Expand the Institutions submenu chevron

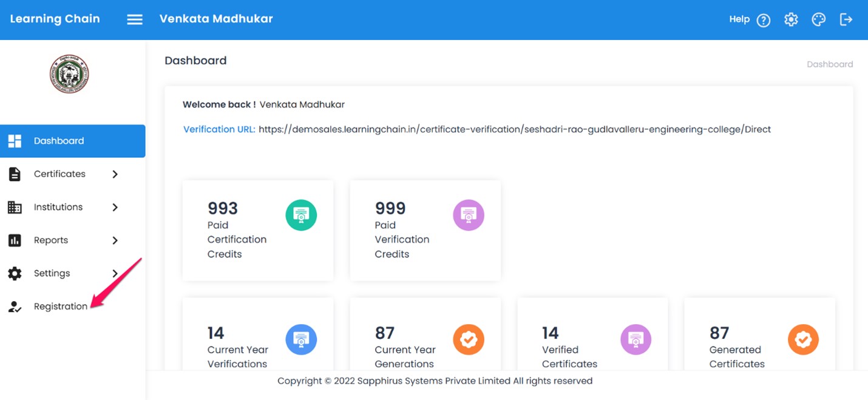[115, 208]
